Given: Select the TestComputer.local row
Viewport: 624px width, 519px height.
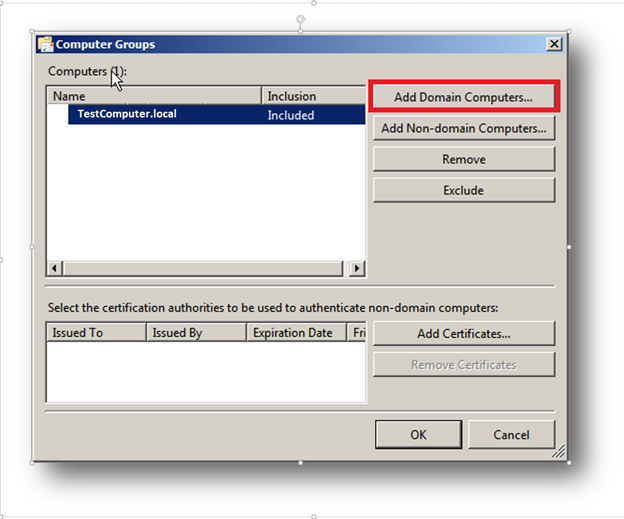Looking at the screenshot, I should pyautogui.click(x=216, y=115).
